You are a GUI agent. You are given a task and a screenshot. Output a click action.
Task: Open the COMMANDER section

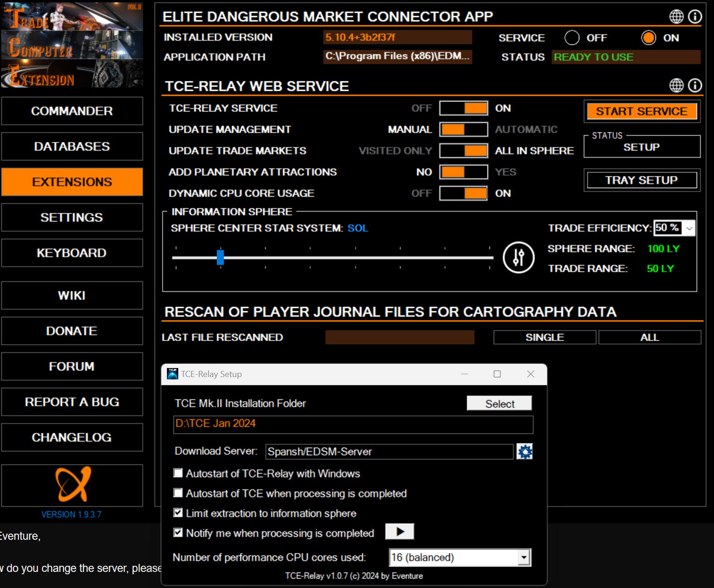click(x=72, y=111)
